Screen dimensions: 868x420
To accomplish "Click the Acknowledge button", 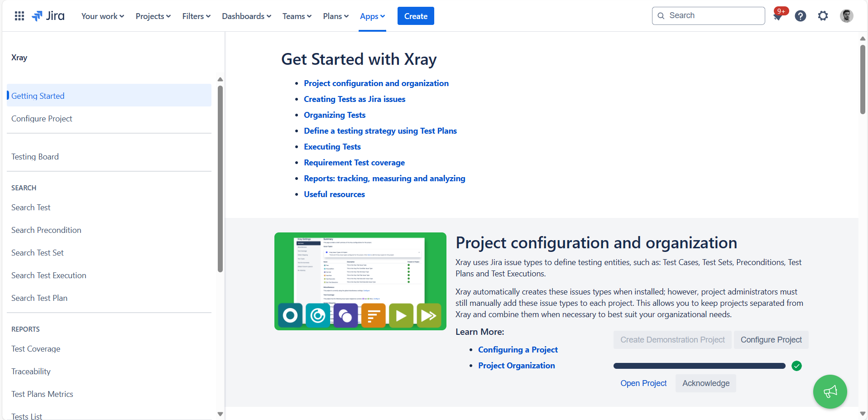I will coord(706,383).
